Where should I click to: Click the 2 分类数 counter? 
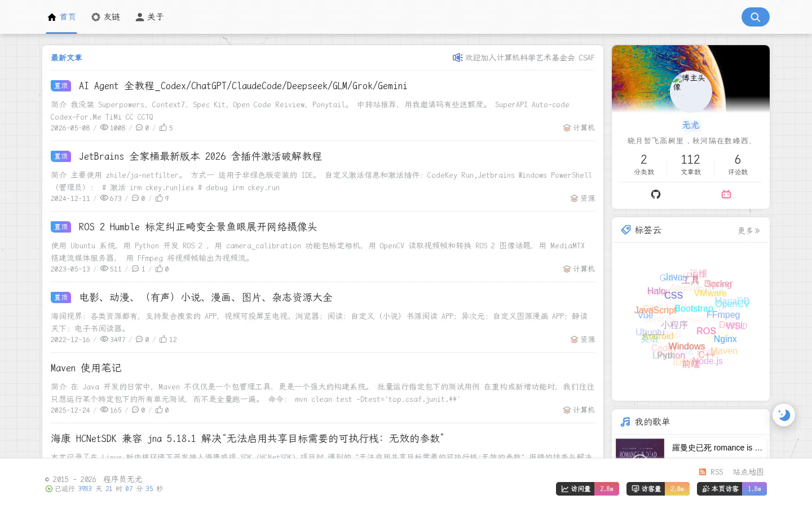point(644,164)
